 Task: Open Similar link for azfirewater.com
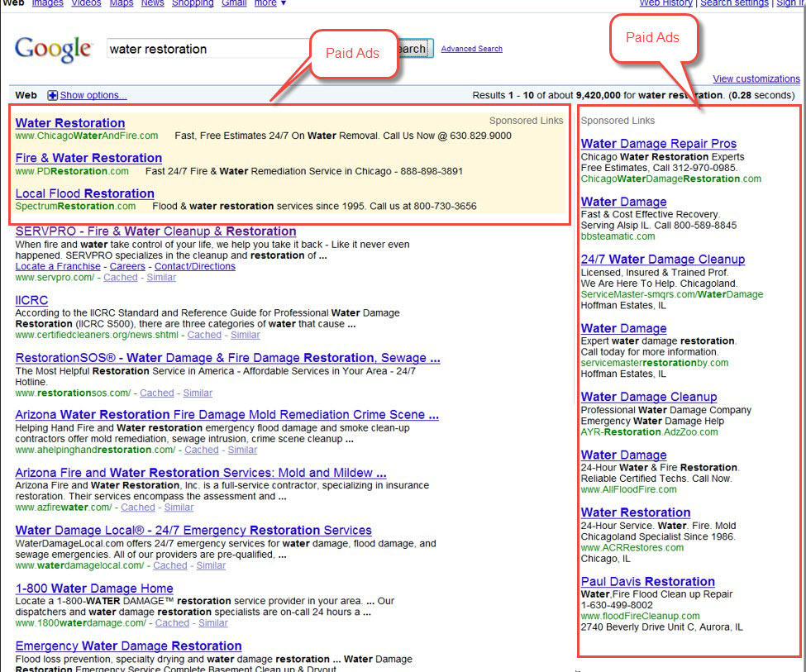pyautogui.click(x=179, y=508)
